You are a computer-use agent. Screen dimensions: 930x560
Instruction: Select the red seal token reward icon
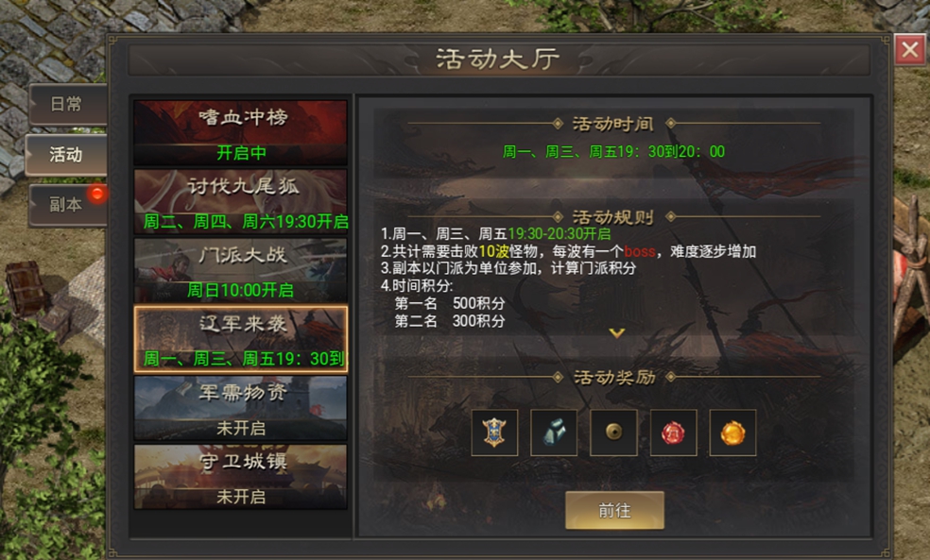tap(673, 433)
